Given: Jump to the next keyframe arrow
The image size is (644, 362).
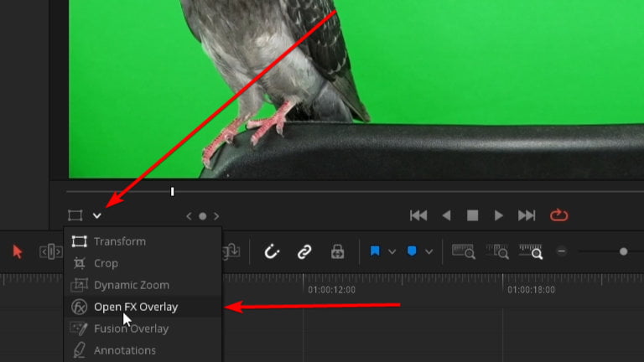Looking at the screenshot, I should click(216, 216).
